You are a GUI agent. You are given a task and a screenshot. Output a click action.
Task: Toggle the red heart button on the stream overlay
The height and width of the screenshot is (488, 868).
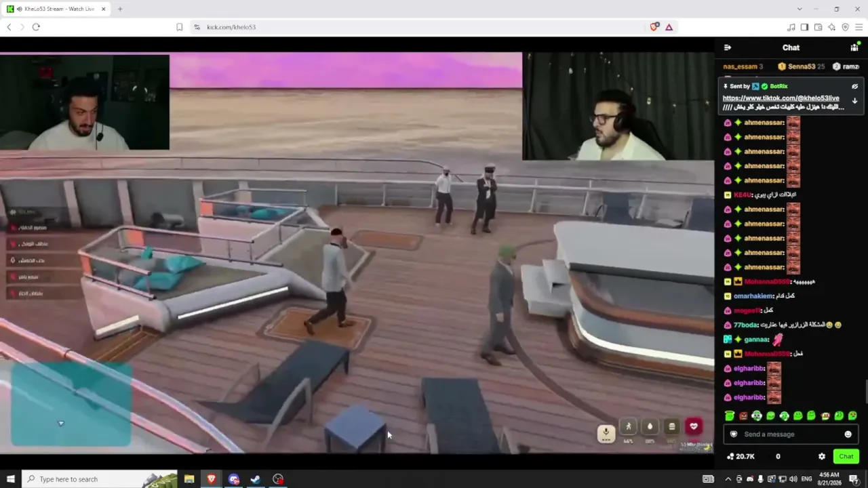[693, 426]
